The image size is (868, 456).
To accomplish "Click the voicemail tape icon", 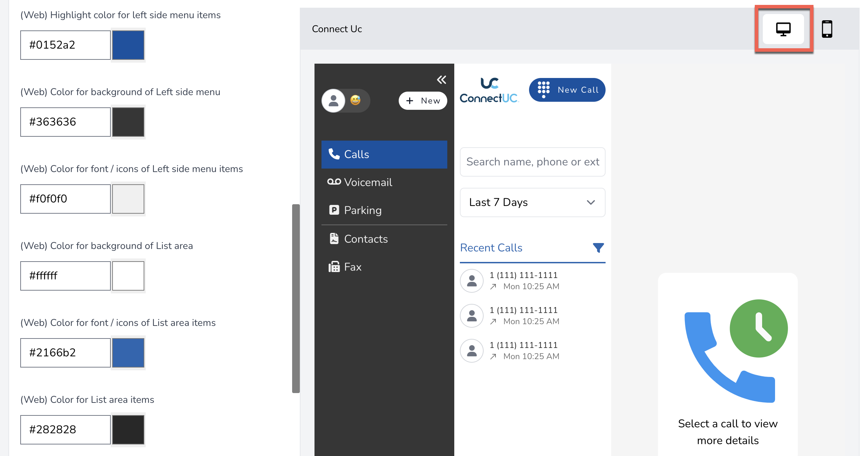I will click(x=334, y=182).
